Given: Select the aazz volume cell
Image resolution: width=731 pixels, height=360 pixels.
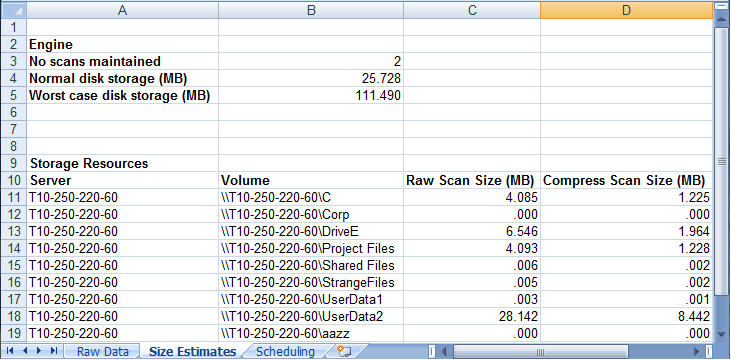Looking at the screenshot, I should tap(311, 333).
